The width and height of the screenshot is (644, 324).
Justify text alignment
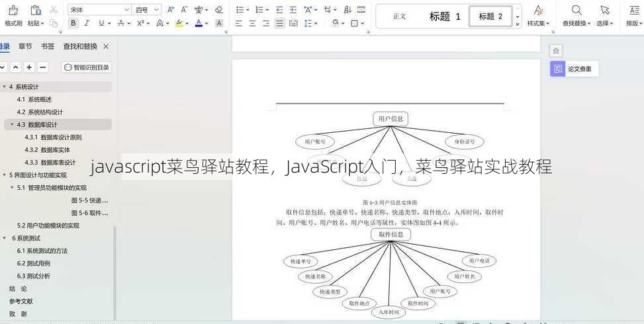click(x=280, y=23)
